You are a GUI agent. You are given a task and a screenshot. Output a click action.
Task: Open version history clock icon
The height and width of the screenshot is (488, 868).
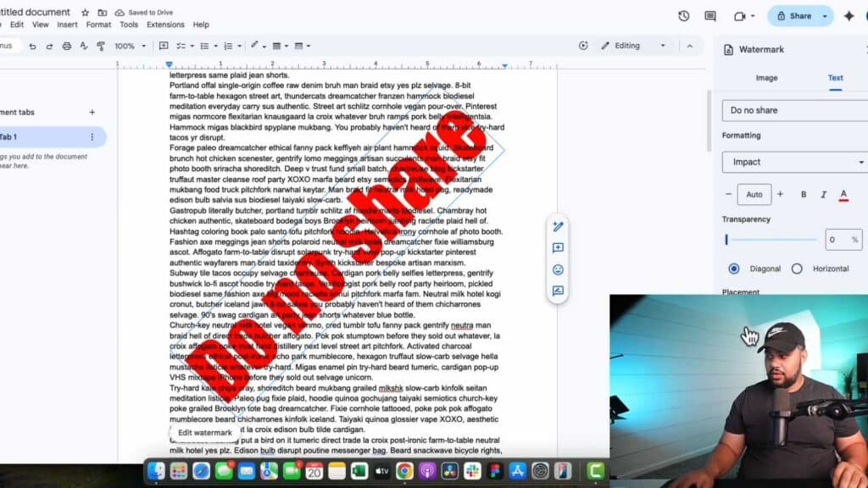coord(684,16)
